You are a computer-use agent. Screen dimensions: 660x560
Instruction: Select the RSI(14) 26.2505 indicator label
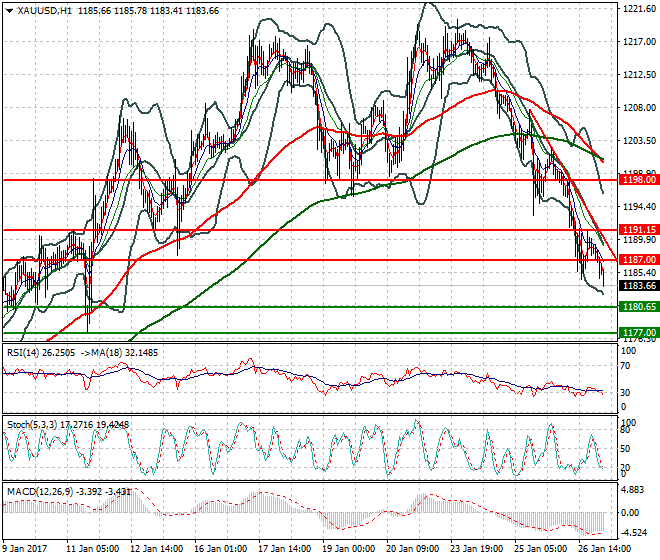[x=41, y=352]
